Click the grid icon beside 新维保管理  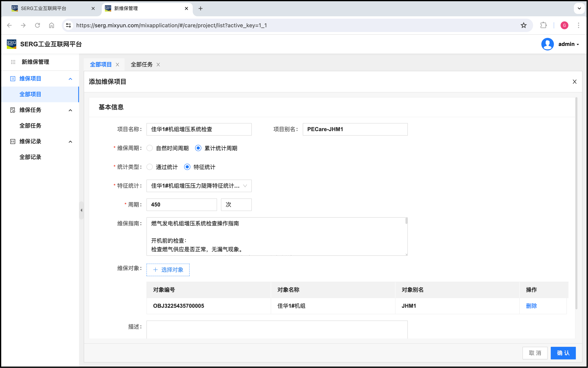click(13, 62)
